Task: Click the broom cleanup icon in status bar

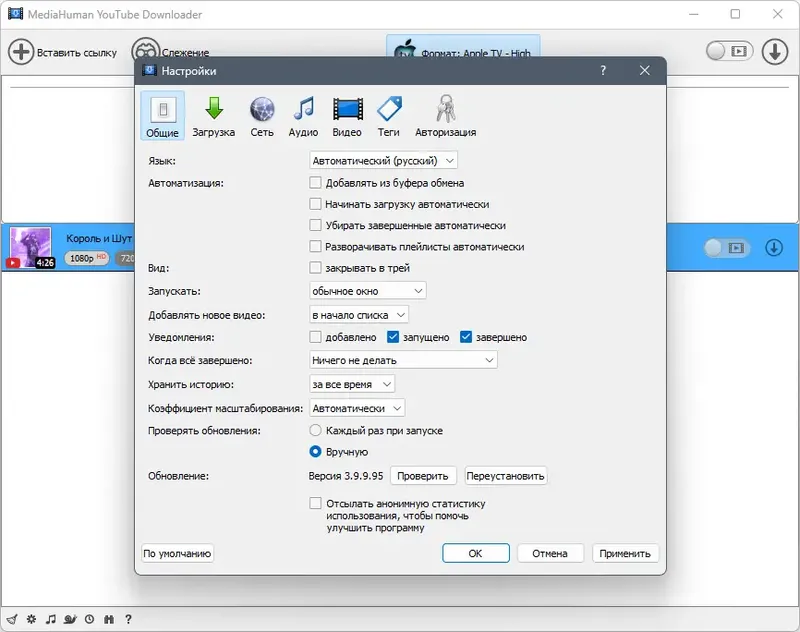Action: 11,619
